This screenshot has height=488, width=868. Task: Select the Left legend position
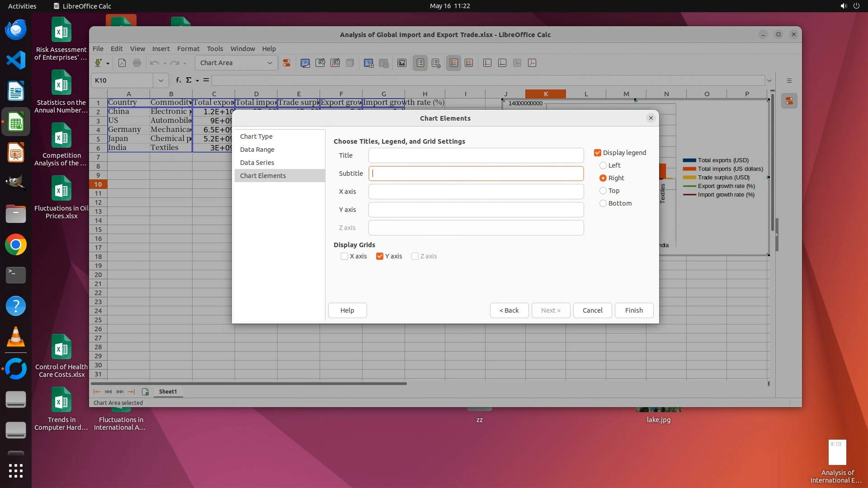tap(603, 165)
